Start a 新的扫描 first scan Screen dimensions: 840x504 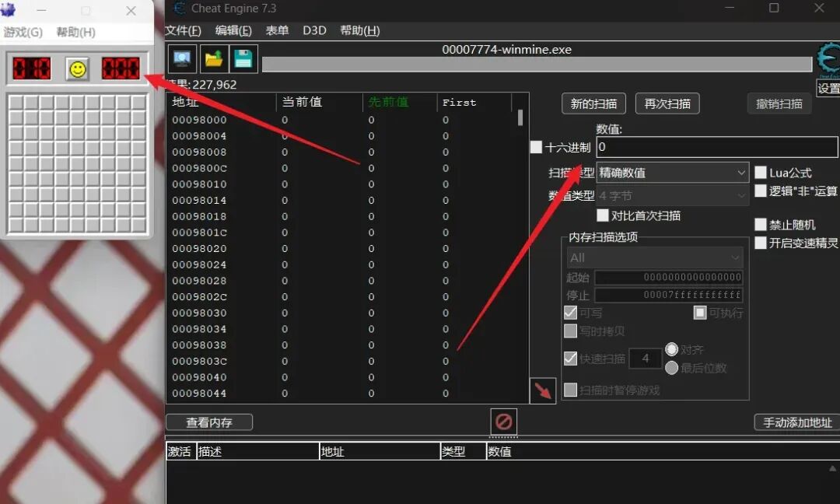(593, 103)
